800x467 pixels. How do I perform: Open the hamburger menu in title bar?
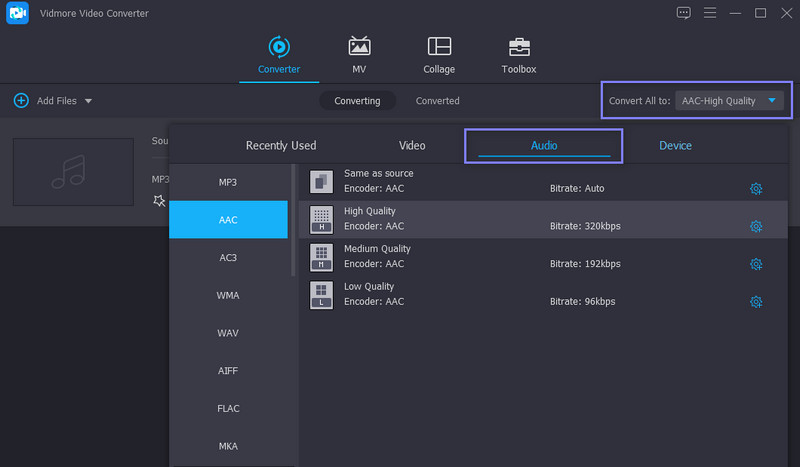710,13
